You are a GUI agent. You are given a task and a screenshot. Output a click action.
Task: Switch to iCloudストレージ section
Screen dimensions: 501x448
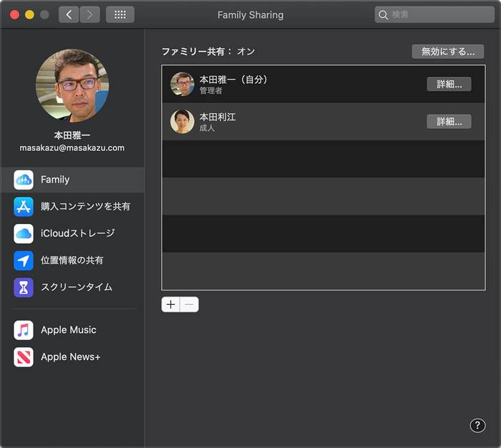77,233
